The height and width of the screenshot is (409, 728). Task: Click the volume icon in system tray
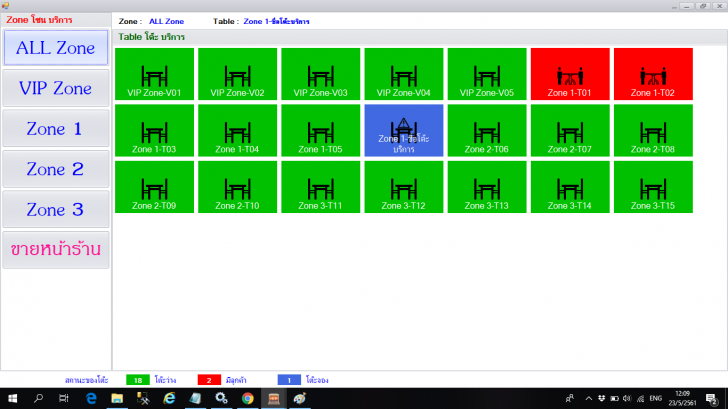pyautogui.click(x=627, y=398)
